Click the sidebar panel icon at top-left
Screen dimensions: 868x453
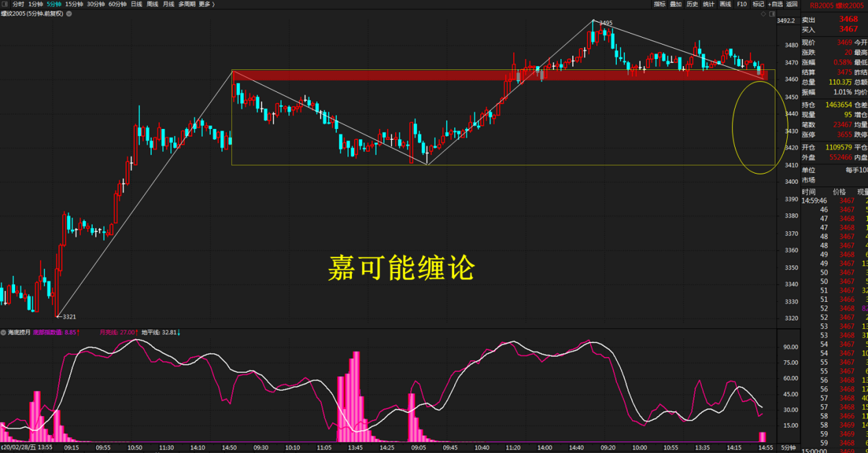[x=5, y=4]
